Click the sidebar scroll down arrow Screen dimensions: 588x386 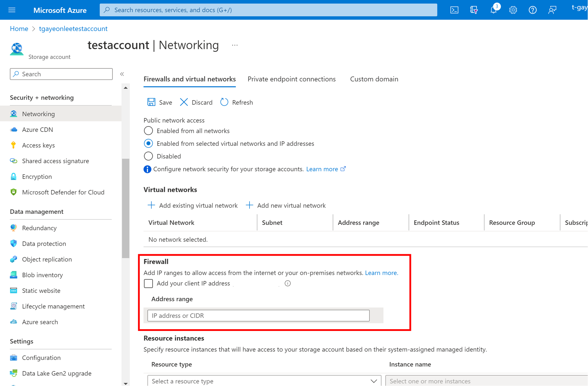125,383
